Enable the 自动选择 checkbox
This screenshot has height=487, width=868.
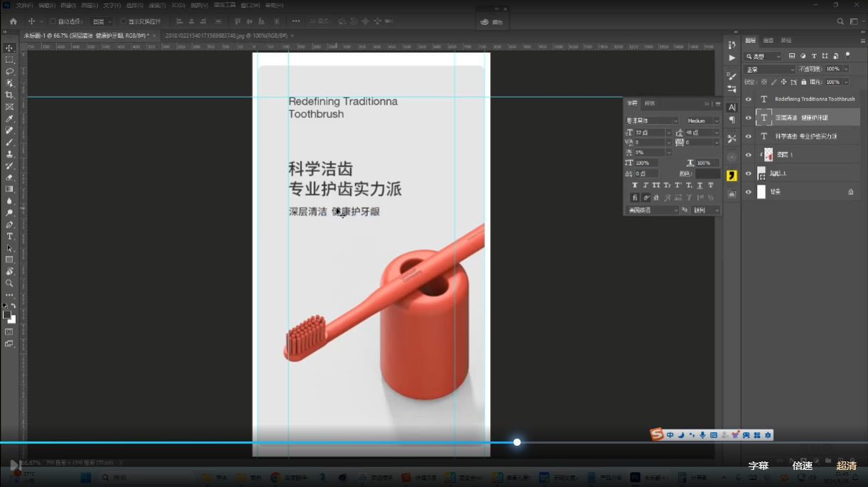(x=53, y=21)
